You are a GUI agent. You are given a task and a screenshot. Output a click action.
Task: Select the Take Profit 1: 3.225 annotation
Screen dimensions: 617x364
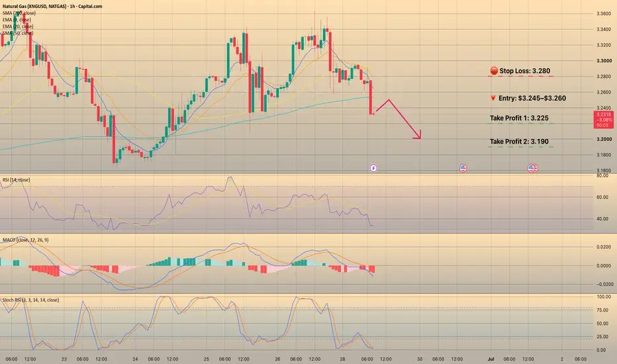519,118
